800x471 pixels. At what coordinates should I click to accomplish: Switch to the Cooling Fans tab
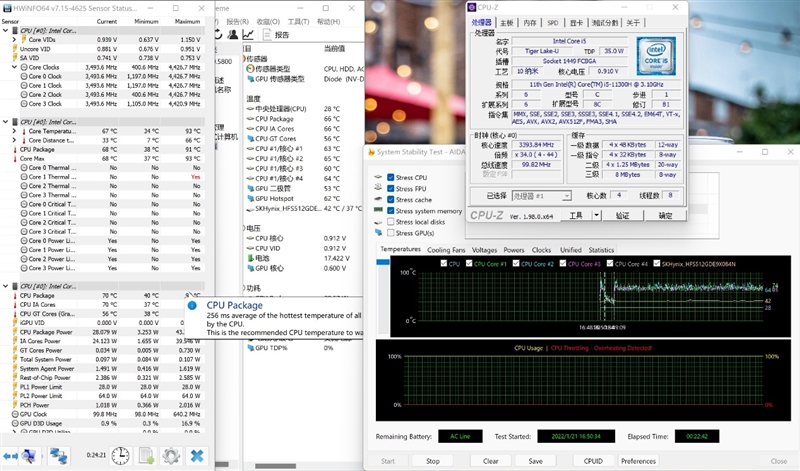[446, 250]
